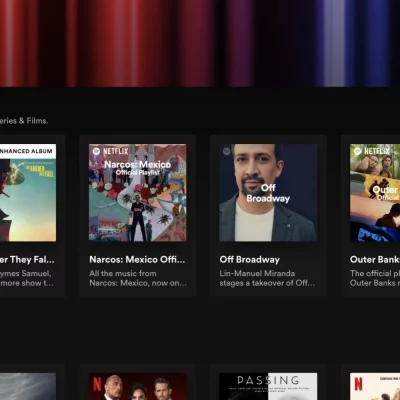This screenshot has width=400, height=400.
Task: Click the Spotify logo on Outer Banks cover
Action: (357, 151)
